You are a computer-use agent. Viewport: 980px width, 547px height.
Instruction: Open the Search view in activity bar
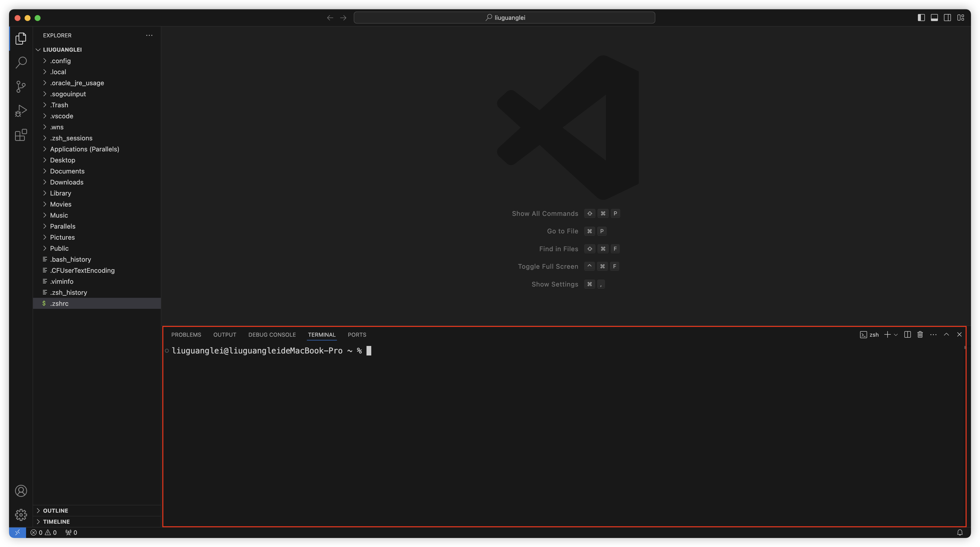coord(21,62)
